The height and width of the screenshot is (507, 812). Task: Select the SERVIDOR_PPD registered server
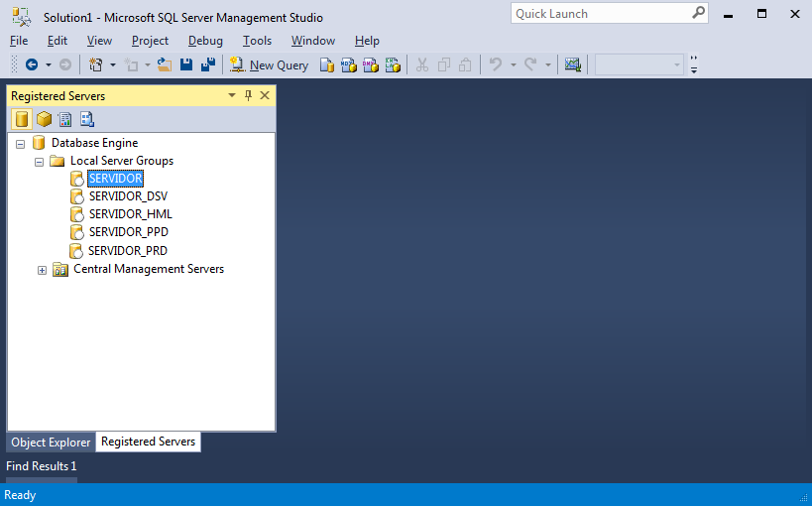coord(129,232)
